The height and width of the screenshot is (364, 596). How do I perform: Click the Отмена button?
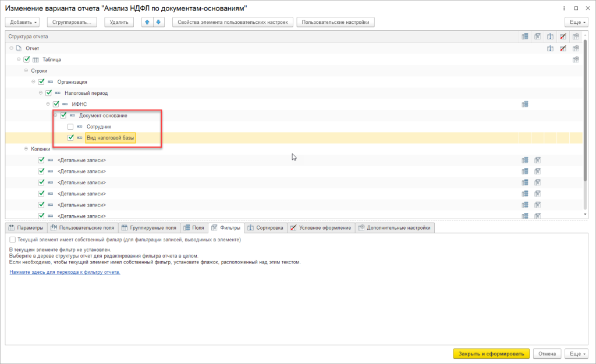(547, 354)
